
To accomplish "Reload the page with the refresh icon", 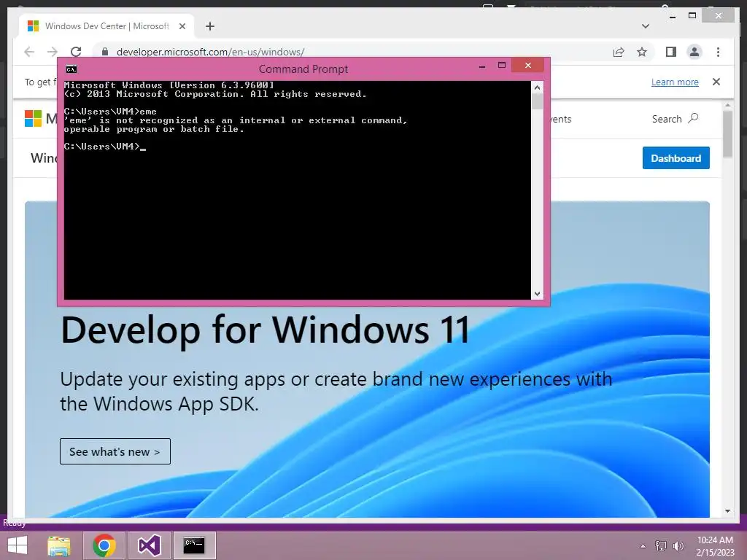I will (76, 52).
